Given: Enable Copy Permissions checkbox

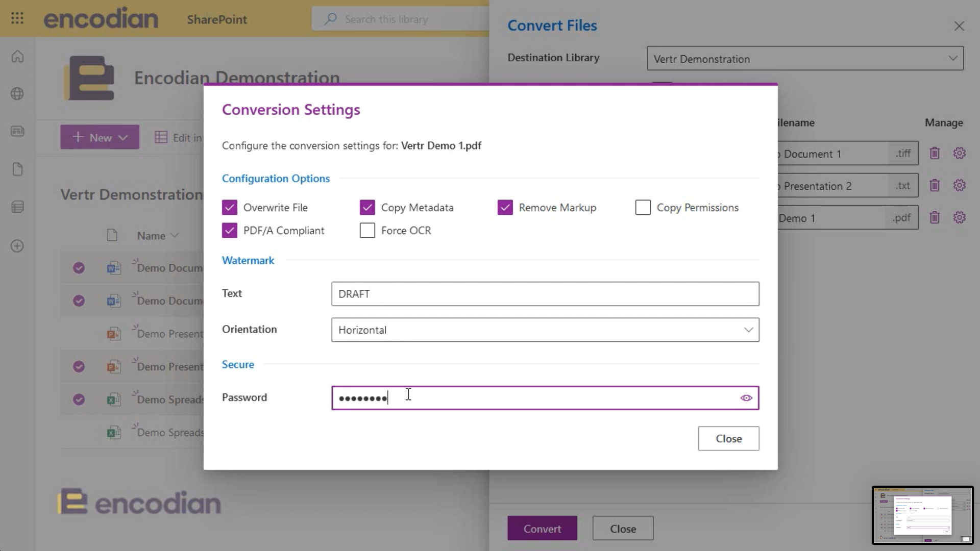Looking at the screenshot, I should pyautogui.click(x=643, y=208).
